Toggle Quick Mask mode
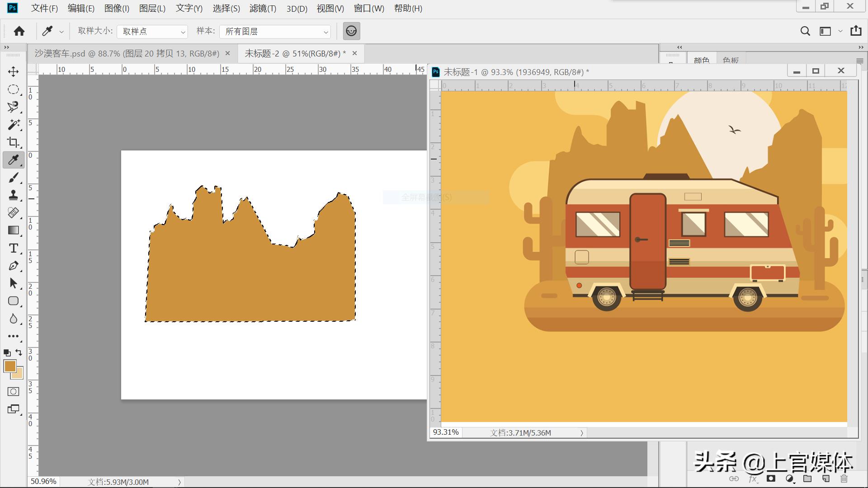The height and width of the screenshot is (488, 868). (13, 391)
